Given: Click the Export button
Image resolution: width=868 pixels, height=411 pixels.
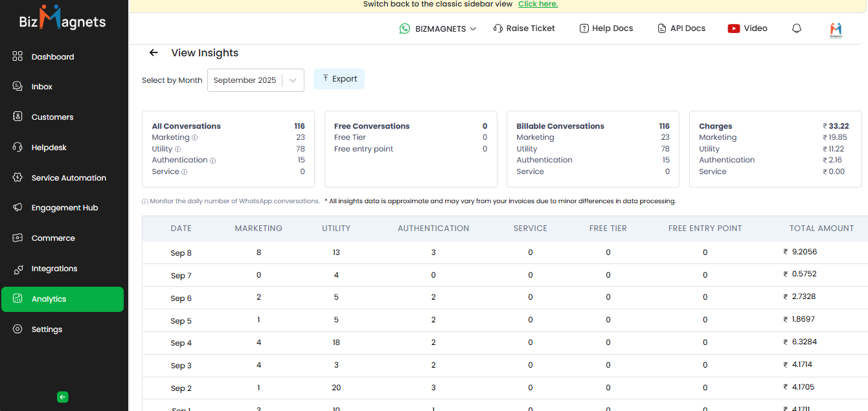Looking at the screenshot, I should 339,79.
